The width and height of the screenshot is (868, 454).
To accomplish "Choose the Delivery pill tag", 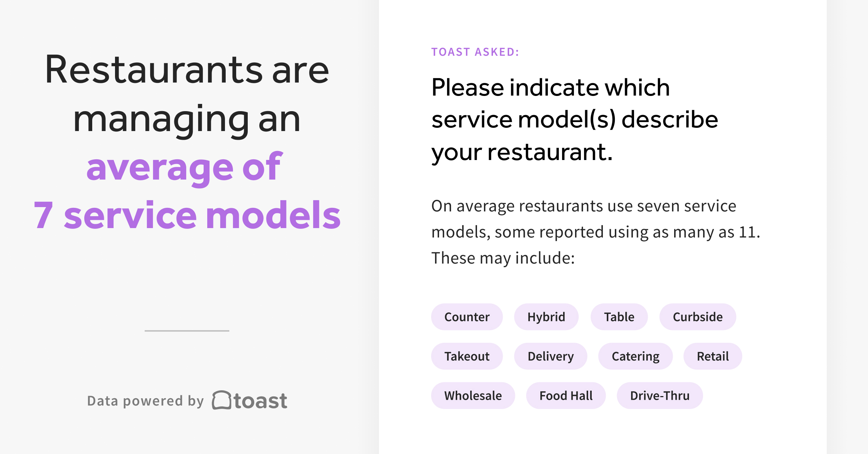I will point(550,356).
